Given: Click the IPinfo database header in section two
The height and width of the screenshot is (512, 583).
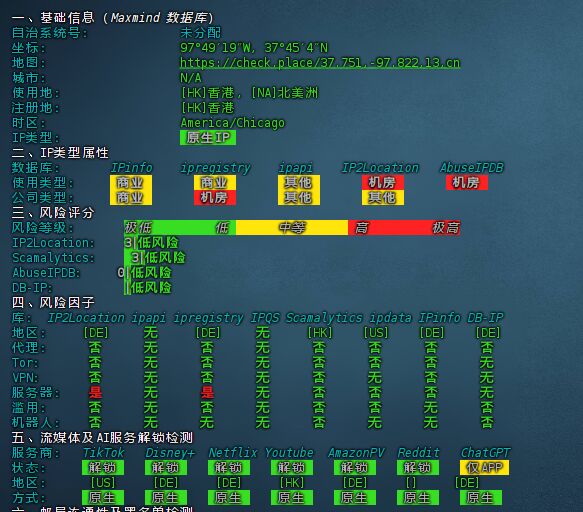Looking at the screenshot, I should [x=132, y=168].
